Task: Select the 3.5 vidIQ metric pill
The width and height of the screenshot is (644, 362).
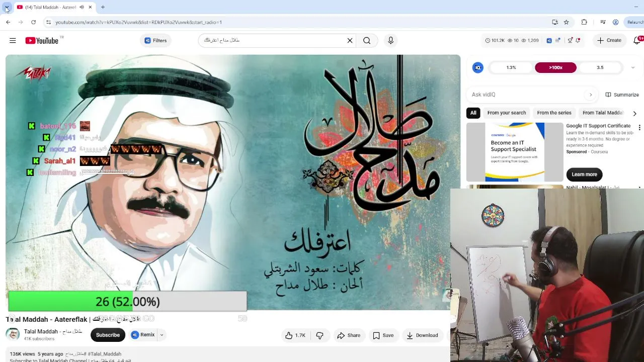Action: (600, 67)
